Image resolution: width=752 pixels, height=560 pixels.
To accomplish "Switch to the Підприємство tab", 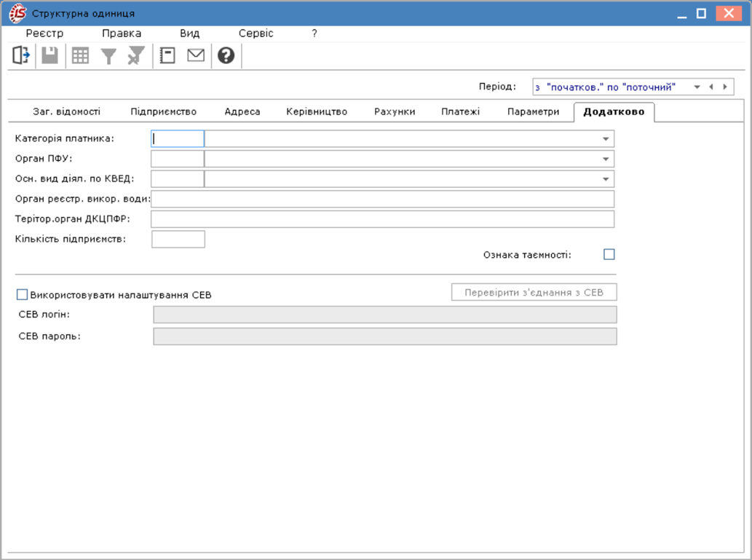I will pos(164,112).
